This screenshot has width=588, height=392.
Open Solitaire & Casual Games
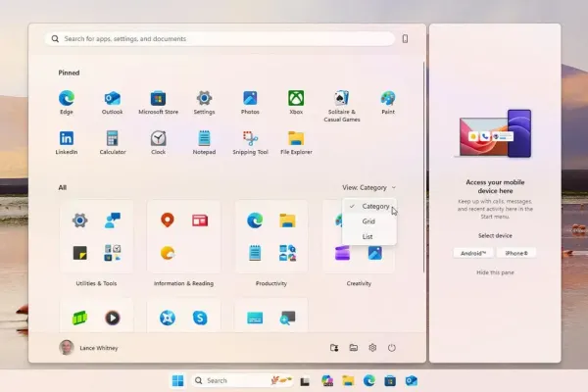(x=342, y=106)
